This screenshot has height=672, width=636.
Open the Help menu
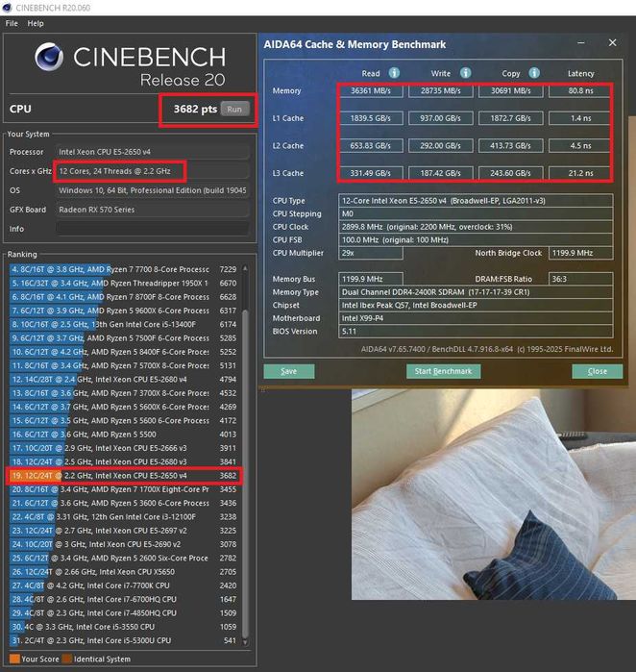tap(36, 23)
